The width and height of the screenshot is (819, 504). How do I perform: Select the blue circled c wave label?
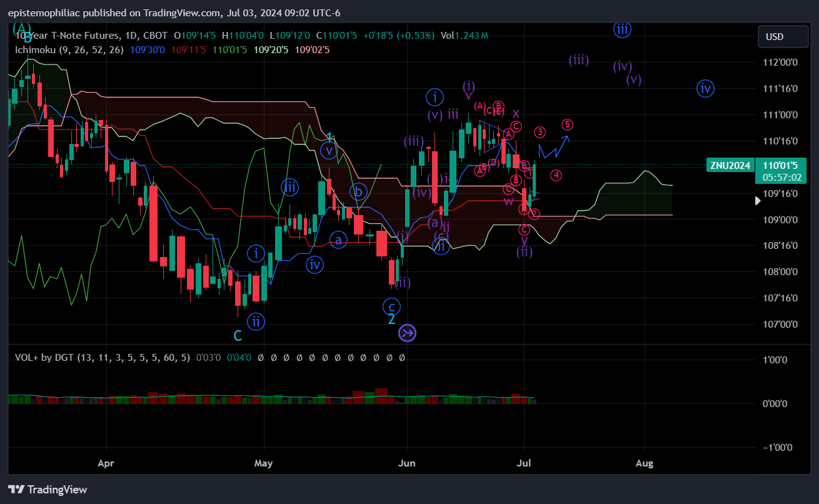pyautogui.click(x=391, y=306)
